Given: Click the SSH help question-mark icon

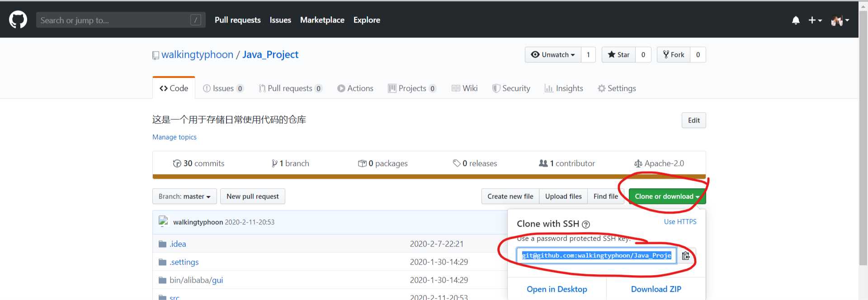Looking at the screenshot, I should click(586, 224).
